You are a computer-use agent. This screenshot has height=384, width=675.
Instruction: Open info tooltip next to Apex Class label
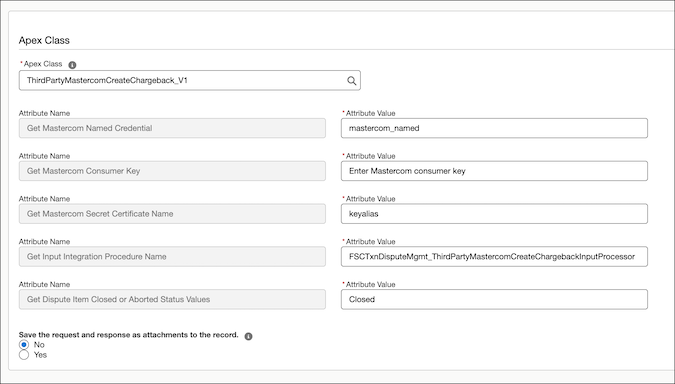72,65
